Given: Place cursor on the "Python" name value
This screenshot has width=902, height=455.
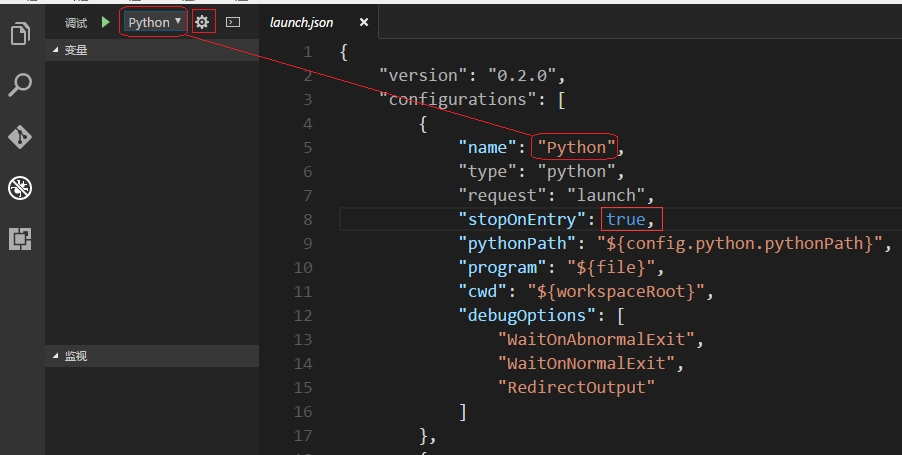Looking at the screenshot, I should pos(576,147).
